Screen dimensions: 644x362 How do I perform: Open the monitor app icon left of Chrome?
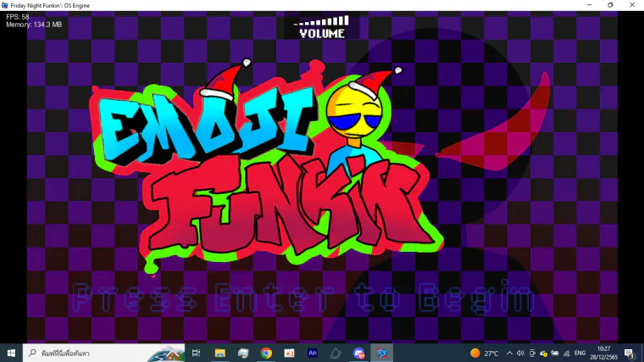pyautogui.click(x=242, y=353)
